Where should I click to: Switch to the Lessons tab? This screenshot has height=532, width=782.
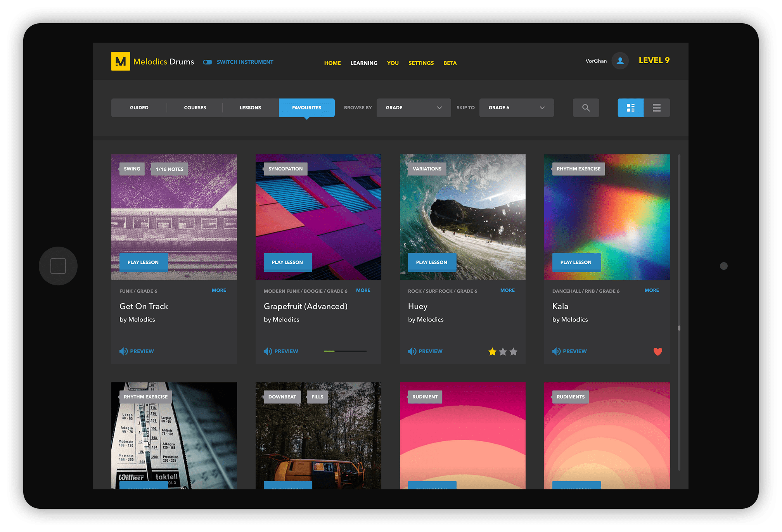coord(250,107)
